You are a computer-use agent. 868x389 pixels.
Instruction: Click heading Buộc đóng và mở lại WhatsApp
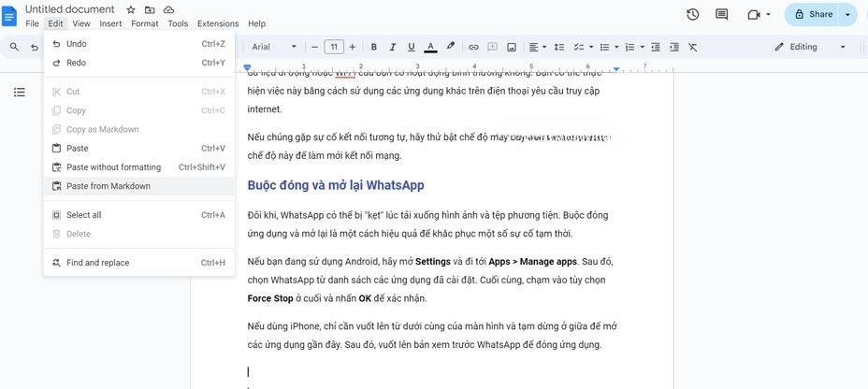coord(336,185)
